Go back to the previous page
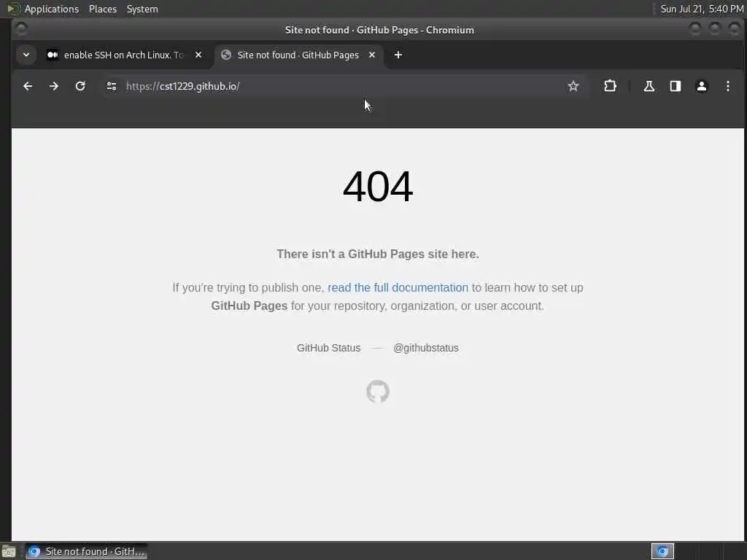The height and width of the screenshot is (560, 747). pos(28,86)
